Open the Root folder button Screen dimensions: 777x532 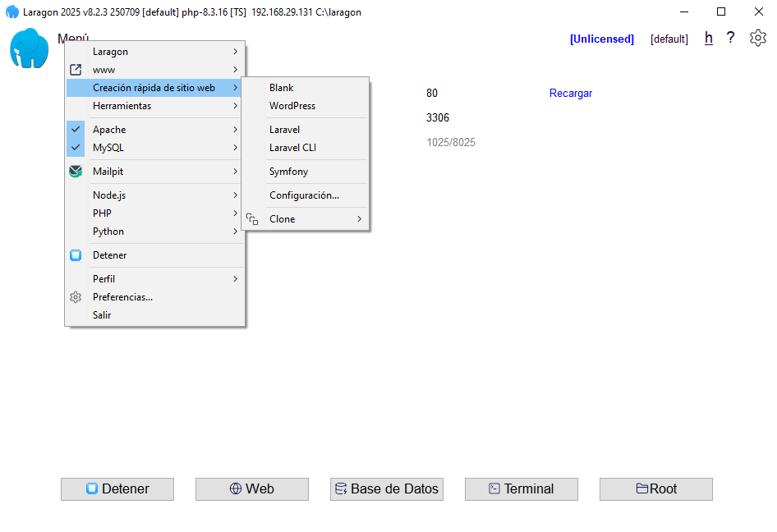[x=656, y=489]
